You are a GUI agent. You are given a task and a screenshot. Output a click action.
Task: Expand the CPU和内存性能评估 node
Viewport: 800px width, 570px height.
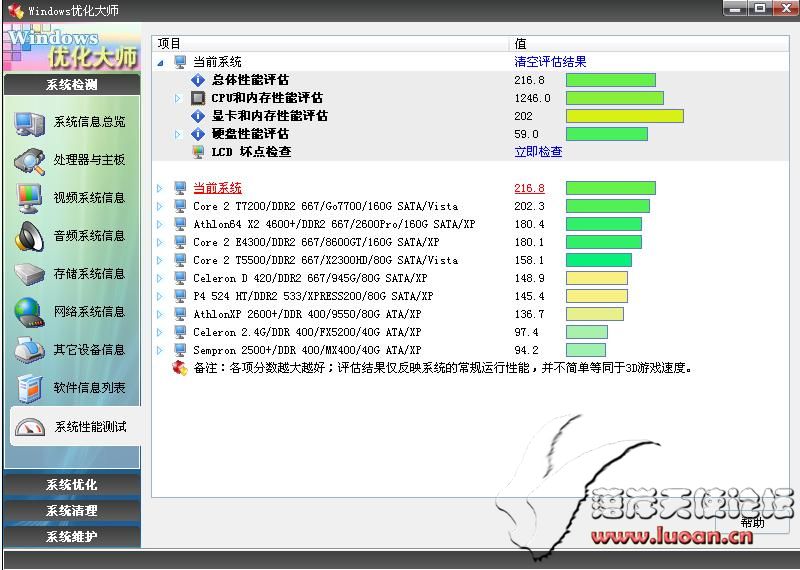tap(178, 98)
